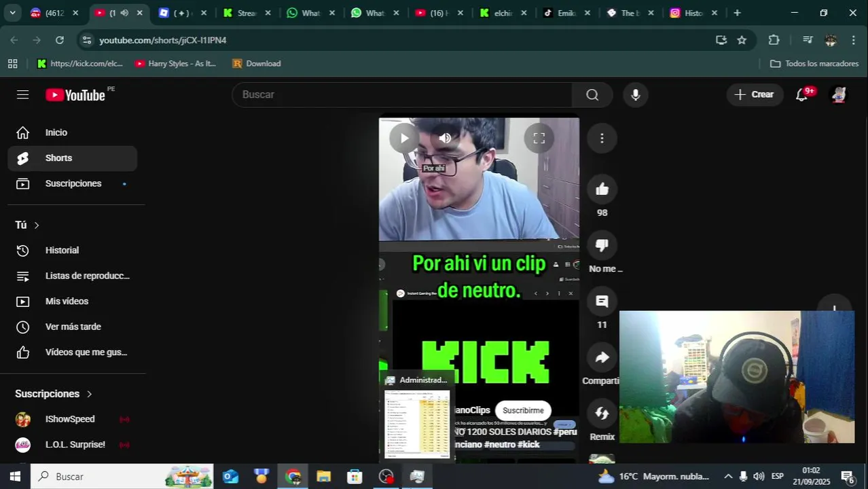Like the Short with 98 likes
Image resolution: width=868 pixels, height=489 pixels.
(x=602, y=189)
